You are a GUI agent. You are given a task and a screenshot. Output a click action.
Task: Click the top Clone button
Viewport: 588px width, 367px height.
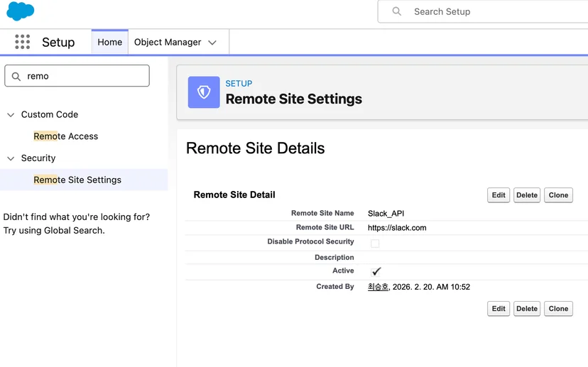click(x=558, y=195)
